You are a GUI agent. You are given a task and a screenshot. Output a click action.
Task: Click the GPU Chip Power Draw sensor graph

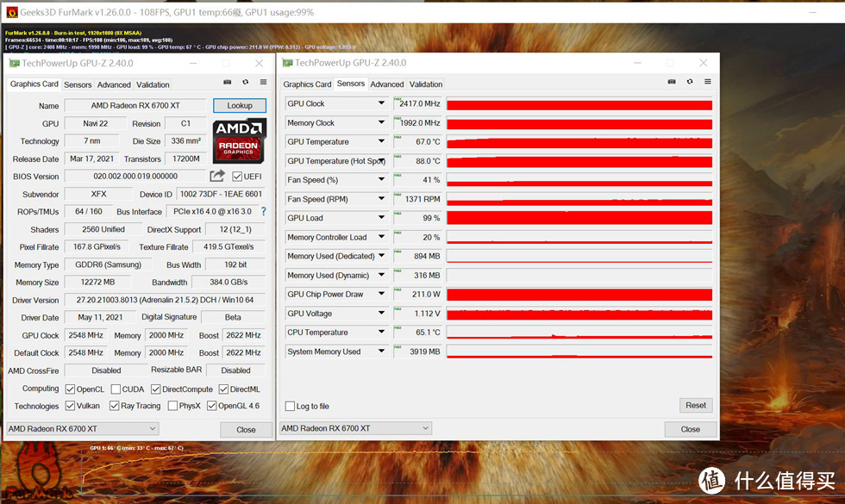pyautogui.click(x=579, y=294)
